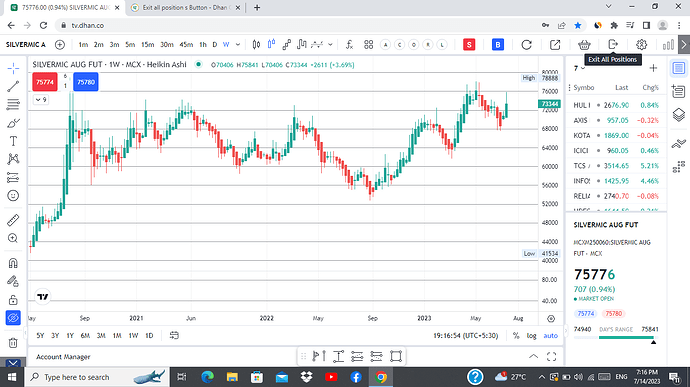Open the indicators fx button
The width and height of the screenshot is (690, 387).
349,44
